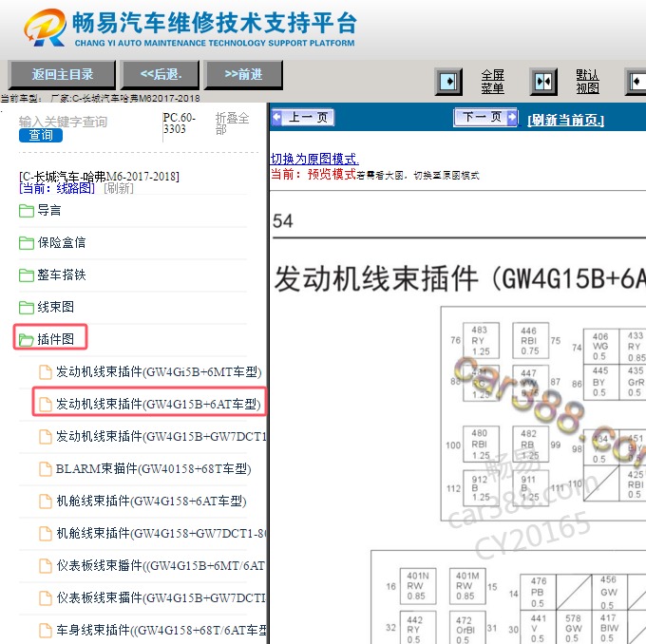Viewport: 646px width, 644px height.
Task: Click the 畅易 logo icon in header
Action: (x=46, y=28)
